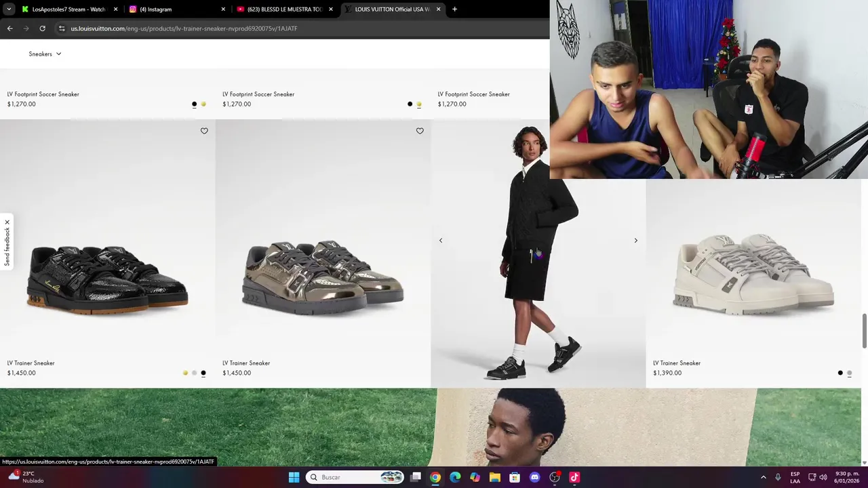Screen dimensions: 868x488
Task: Click the page vertical scrollbar thumb
Action: point(864,331)
